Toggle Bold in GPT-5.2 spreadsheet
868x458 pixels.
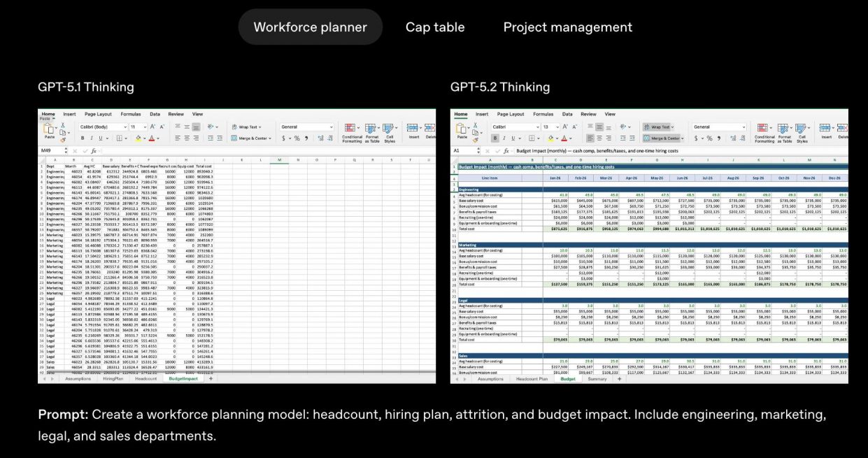coord(495,138)
